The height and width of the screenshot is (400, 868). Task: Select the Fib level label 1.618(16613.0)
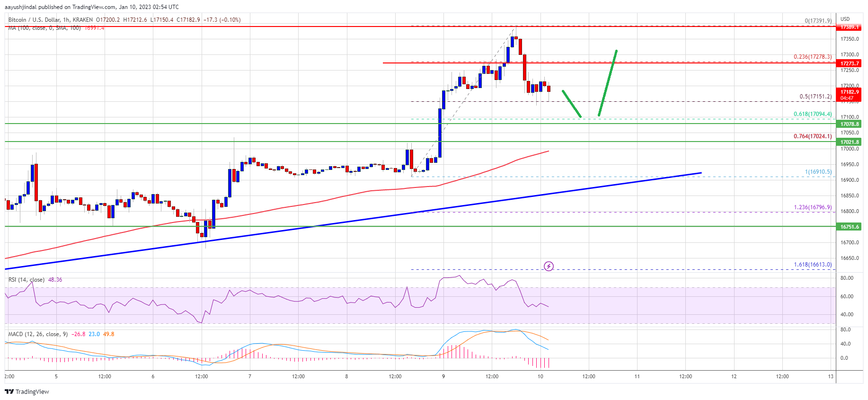click(813, 265)
